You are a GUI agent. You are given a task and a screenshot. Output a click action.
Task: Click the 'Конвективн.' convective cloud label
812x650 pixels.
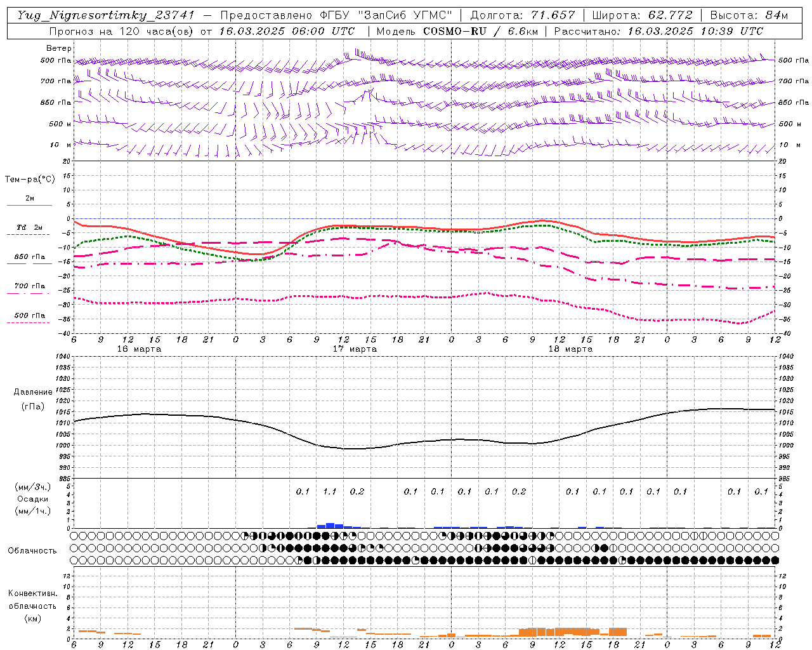pyautogui.click(x=32, y=594)
